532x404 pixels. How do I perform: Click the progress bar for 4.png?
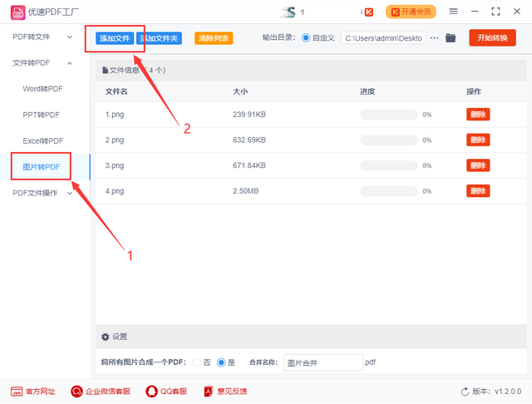pos(389,191)
